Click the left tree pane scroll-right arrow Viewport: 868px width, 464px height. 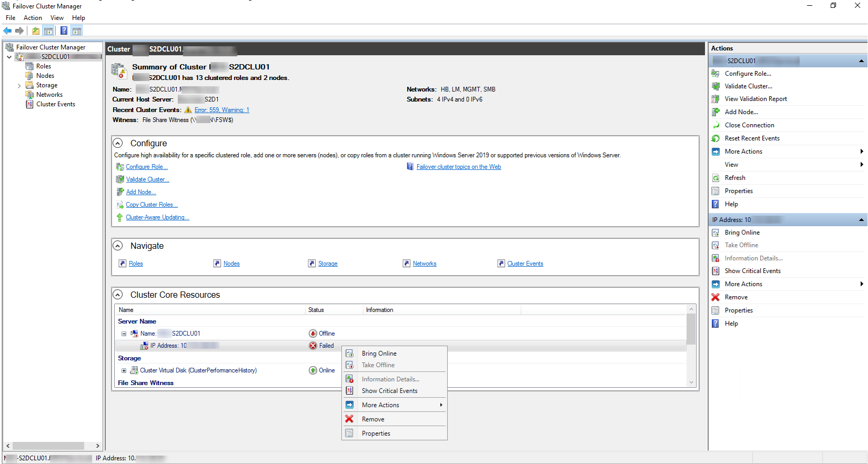coord(97,446)
